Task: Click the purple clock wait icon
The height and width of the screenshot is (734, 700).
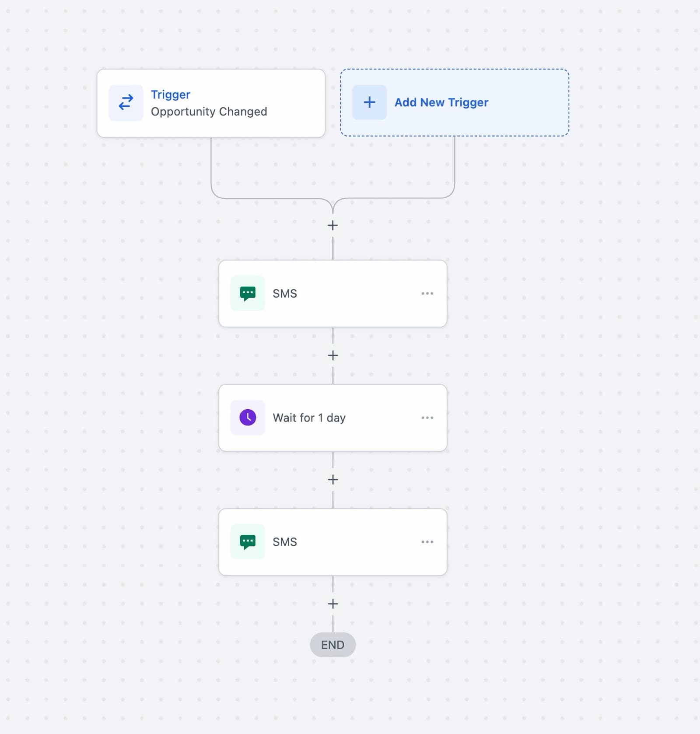Action: click(248, 418)
